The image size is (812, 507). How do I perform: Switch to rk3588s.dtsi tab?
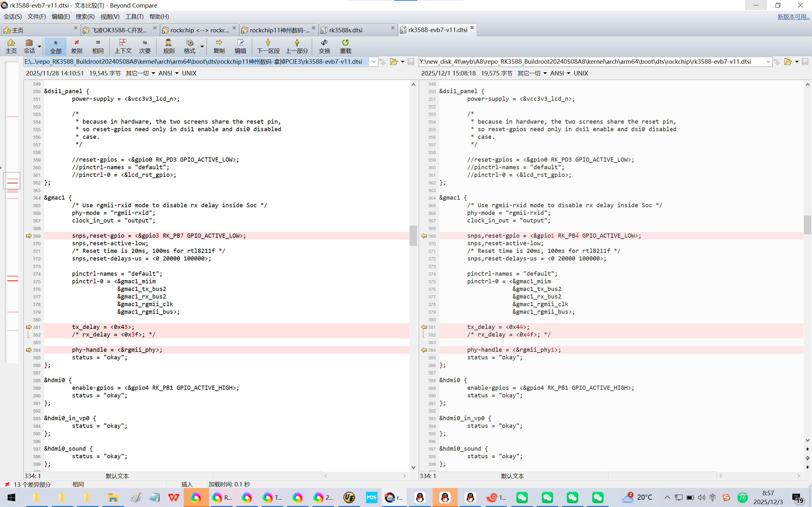346,30
